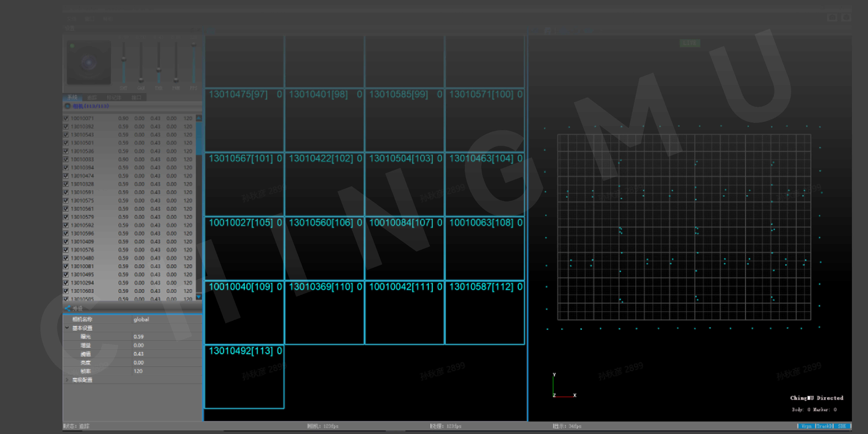Click the LIVE indicator badge
The image size is (868, 434).
tap(689, 43)
